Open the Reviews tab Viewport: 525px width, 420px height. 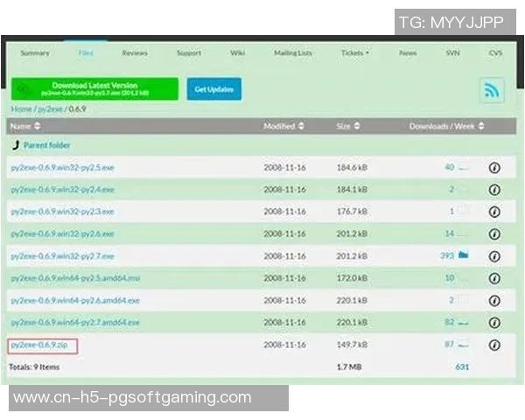pos(135,52)
